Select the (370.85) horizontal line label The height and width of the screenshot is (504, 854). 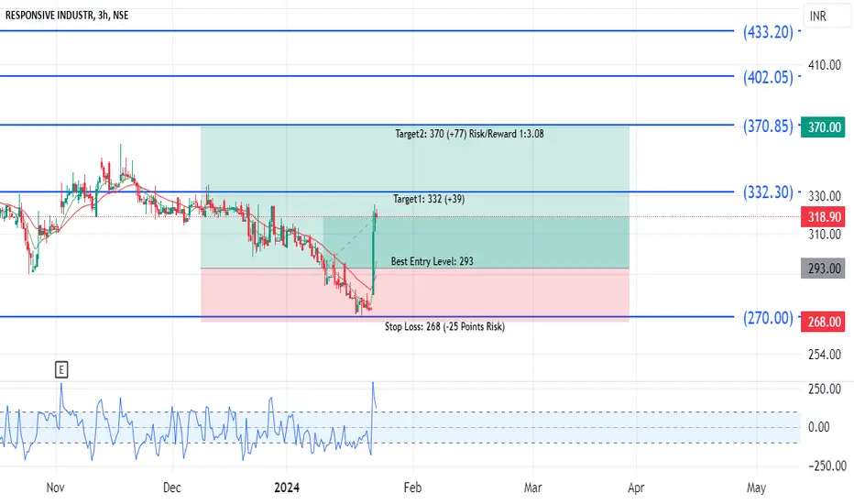(768, 126)
